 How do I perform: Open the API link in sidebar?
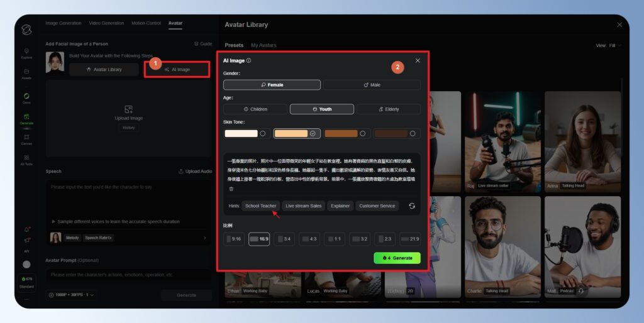click(26, 251)
